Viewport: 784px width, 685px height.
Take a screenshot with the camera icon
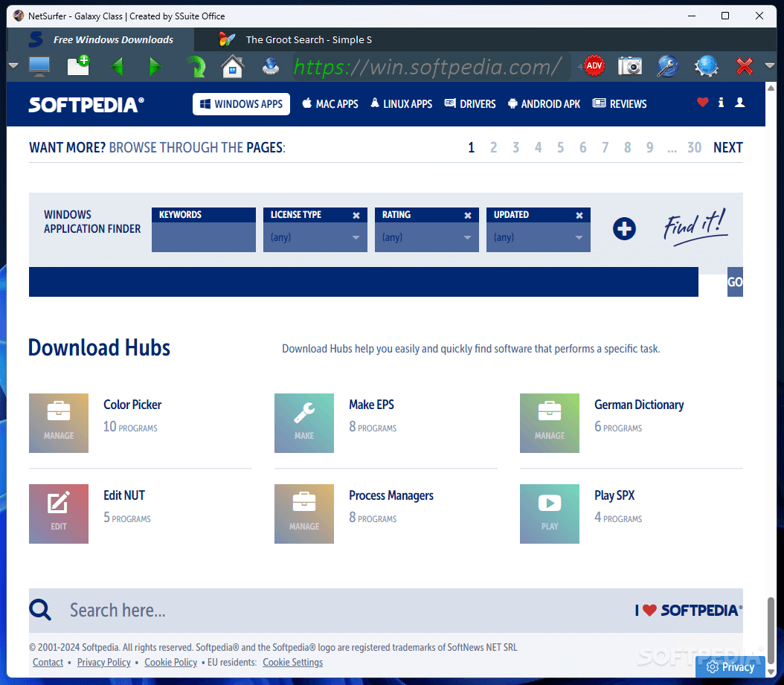(x=630, y=65)
